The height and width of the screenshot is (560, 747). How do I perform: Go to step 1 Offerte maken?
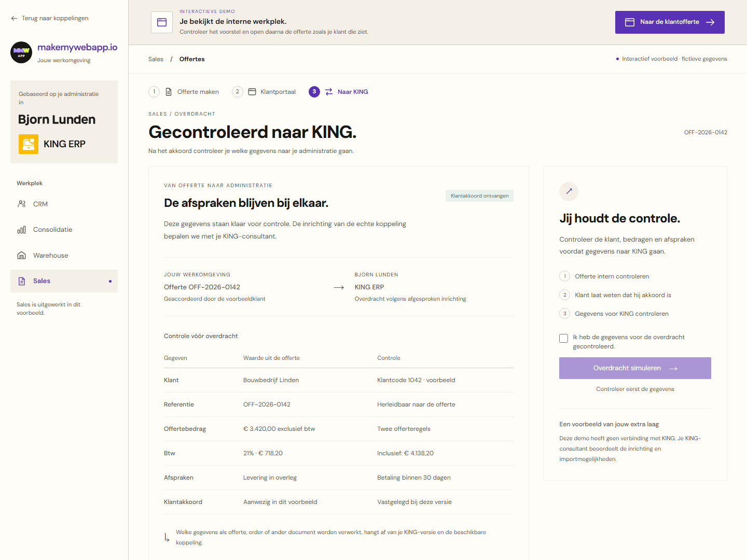point(184,92)
